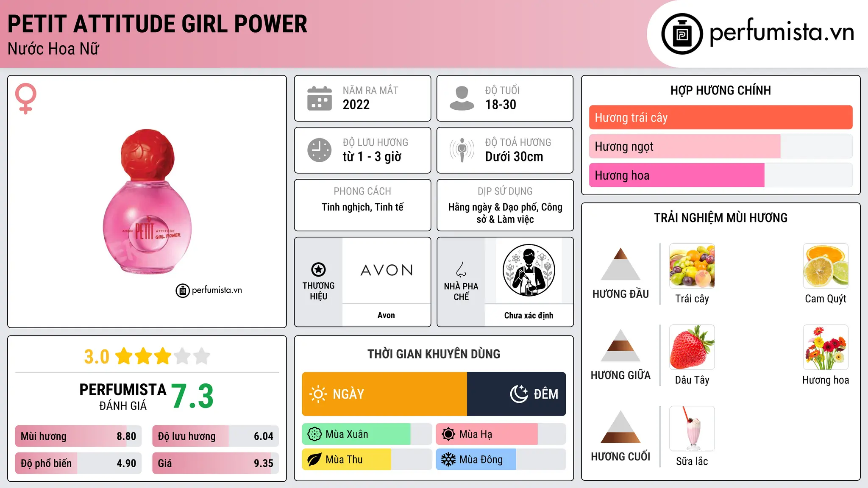Image resolution: width=868 pixels, height=488 pixels.
Task: Click the nose icon above Nhà pha chế
Action: [461, 269]
